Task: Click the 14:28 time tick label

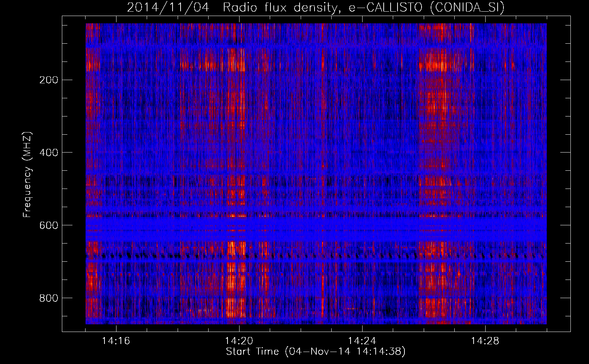Action: pos(485,341)
